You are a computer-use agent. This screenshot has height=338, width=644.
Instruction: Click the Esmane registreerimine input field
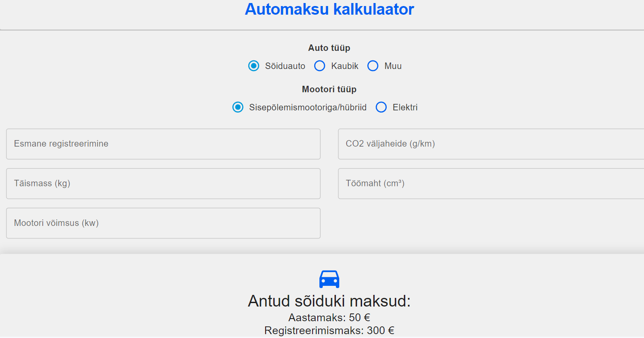pyautogui.click(x=163, y=144)
